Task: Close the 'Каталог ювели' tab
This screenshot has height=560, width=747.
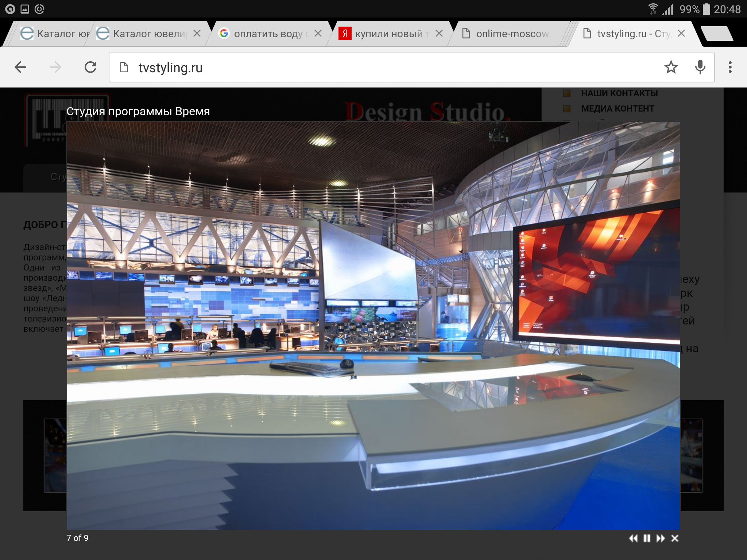Action: click(x=197, y=34)
